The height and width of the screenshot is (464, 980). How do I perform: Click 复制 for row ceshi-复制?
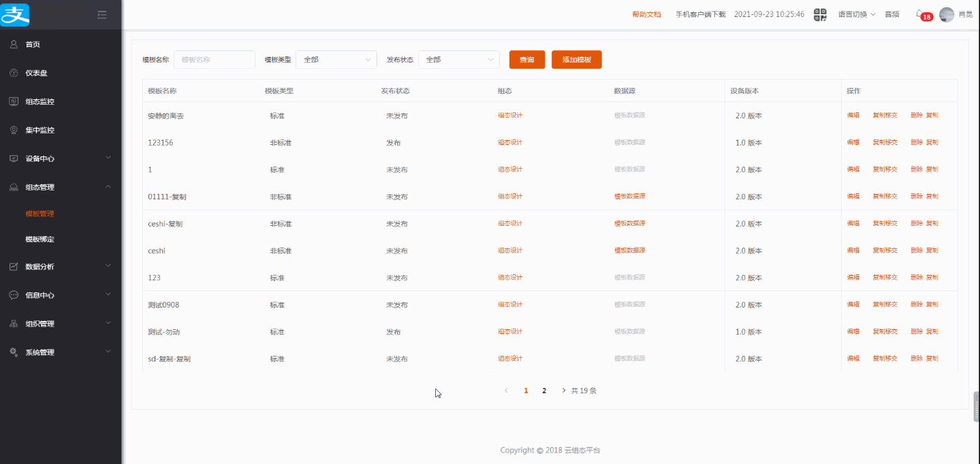tap(932, 223)
